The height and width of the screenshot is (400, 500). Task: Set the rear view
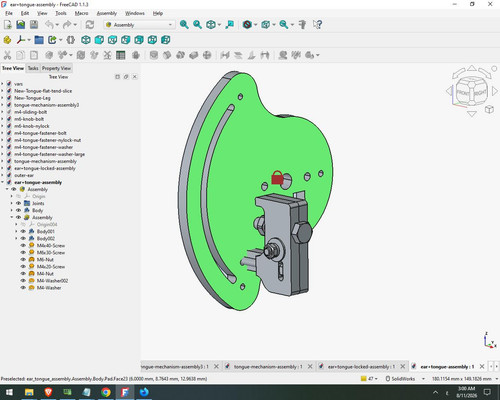139,40
